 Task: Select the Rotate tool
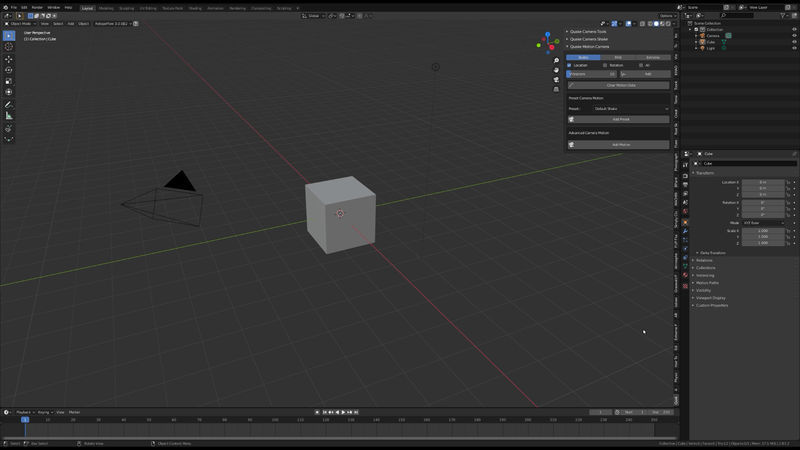click(9, 70)
